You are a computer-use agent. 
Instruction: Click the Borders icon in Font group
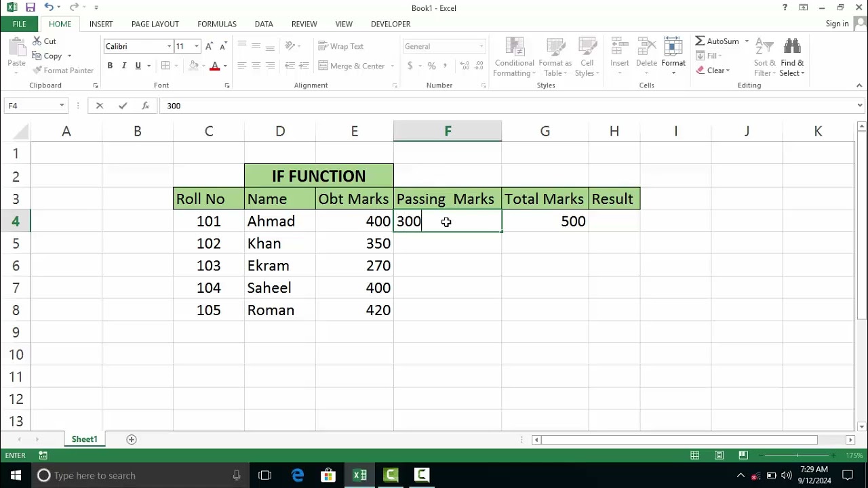tap(165, 66)
